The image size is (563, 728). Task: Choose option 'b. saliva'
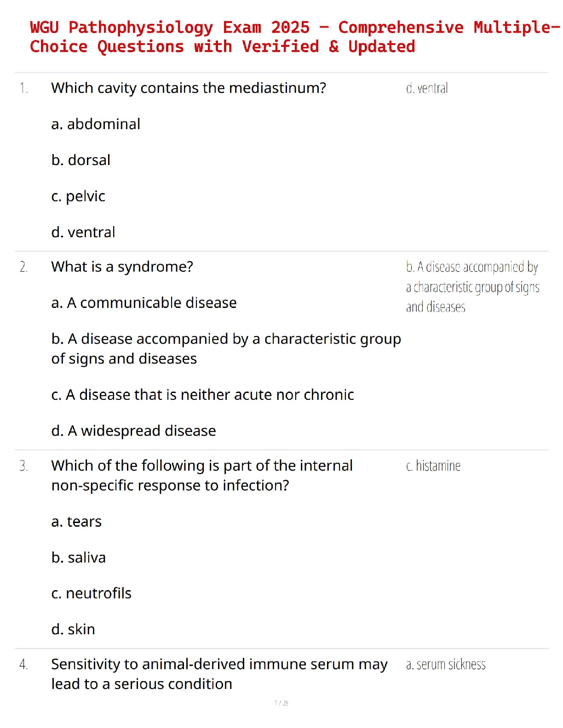pos(79,557)
